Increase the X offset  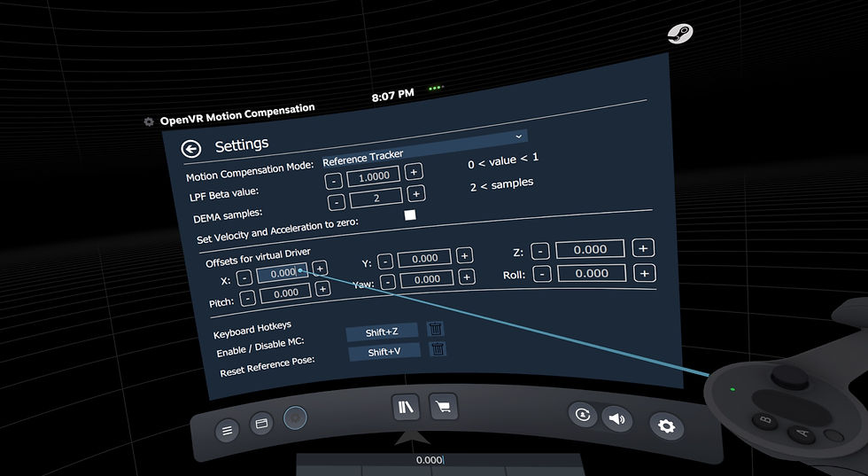click(320, 269)
